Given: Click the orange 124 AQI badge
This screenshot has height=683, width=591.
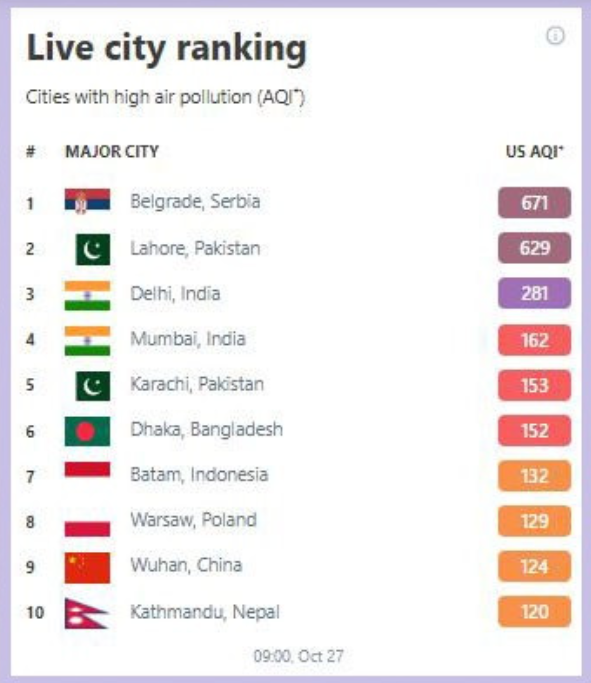Looking at the screenshot, I should (x=534, y=566).
